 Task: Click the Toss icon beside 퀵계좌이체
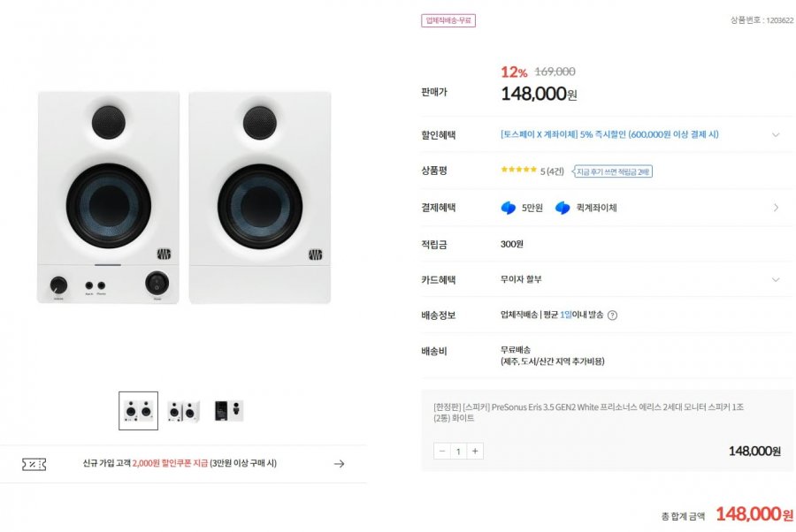click(x=563, y=208)
